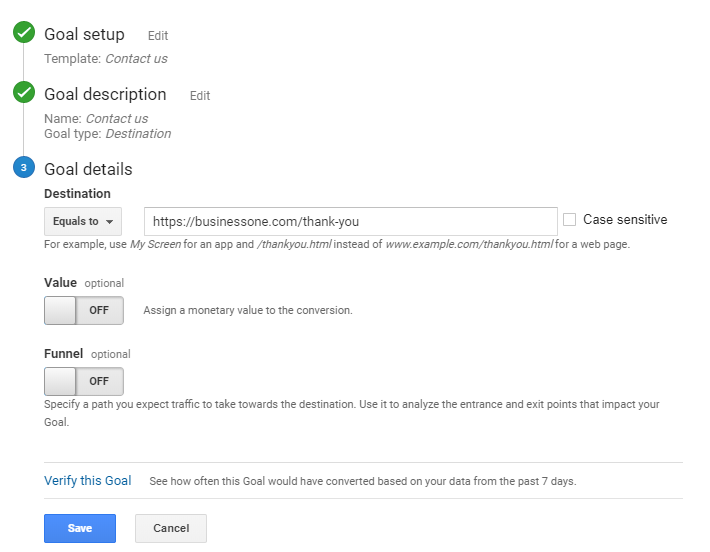
Task: Click the "Goal setup" step heading
Action: coord(84,35)
